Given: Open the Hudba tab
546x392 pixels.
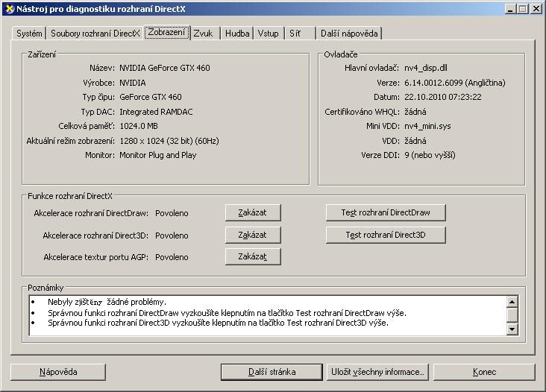Looking at the screenshot, I should [x=237, y=34].
